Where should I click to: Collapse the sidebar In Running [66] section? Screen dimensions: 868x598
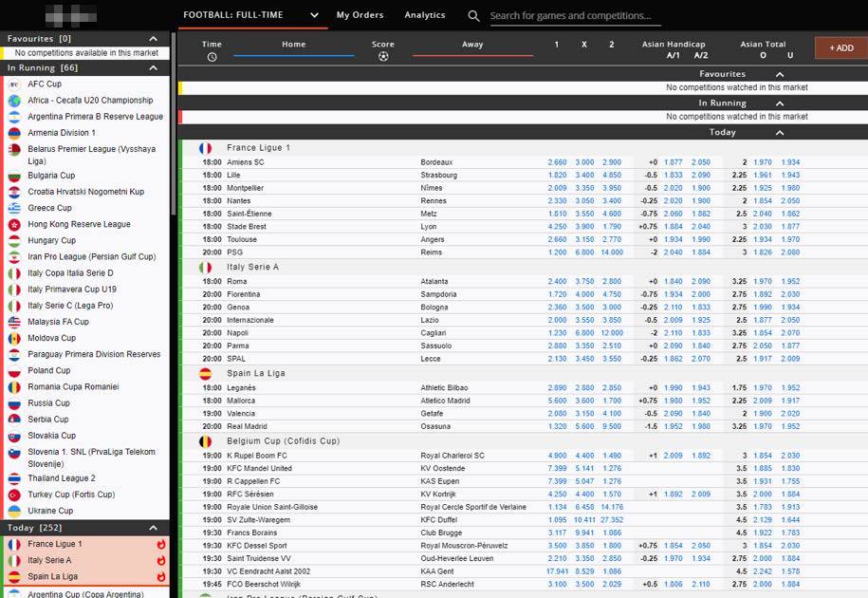[x=154, y=68]
